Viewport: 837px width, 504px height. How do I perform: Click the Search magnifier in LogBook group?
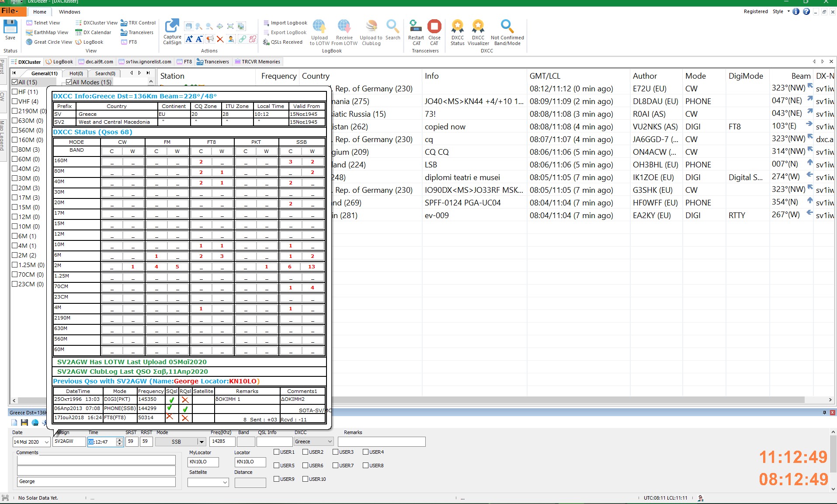point(393,30)
